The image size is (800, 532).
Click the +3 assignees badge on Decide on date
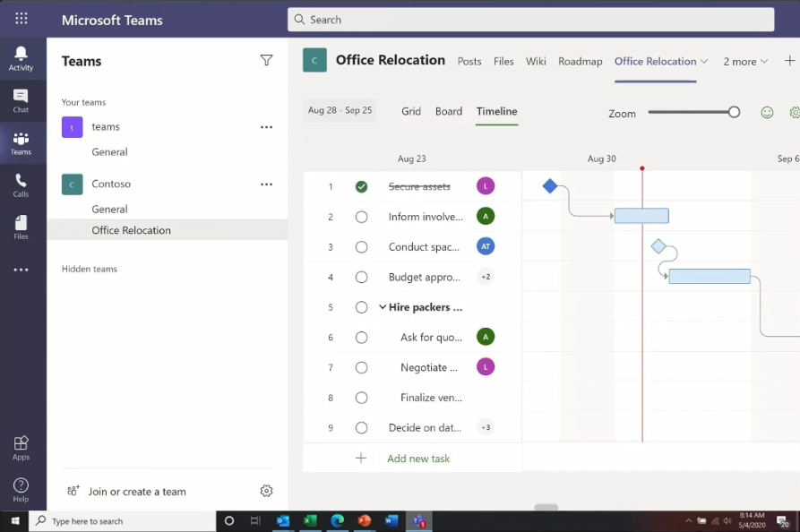coord(486,427)
